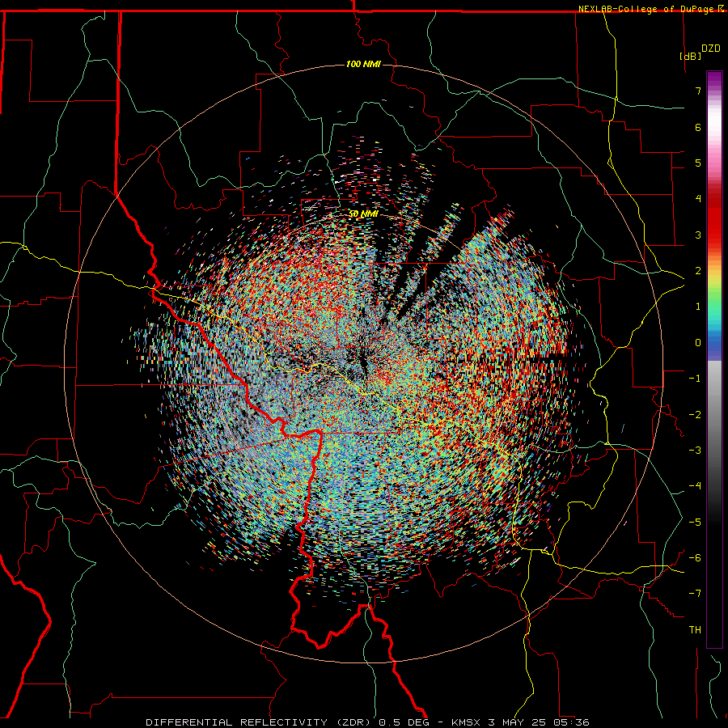
Task: Click the [dB] unit label
Action: point(691,56)
